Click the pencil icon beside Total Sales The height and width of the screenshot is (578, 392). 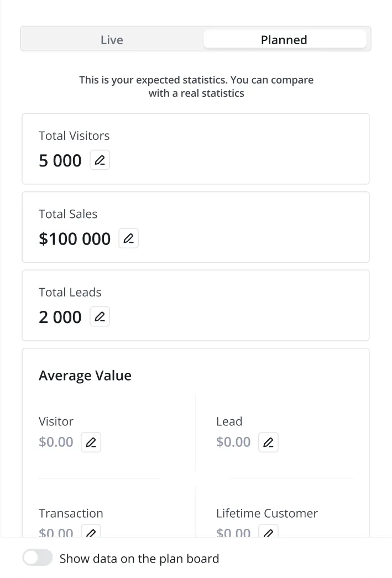pos(129,238)
